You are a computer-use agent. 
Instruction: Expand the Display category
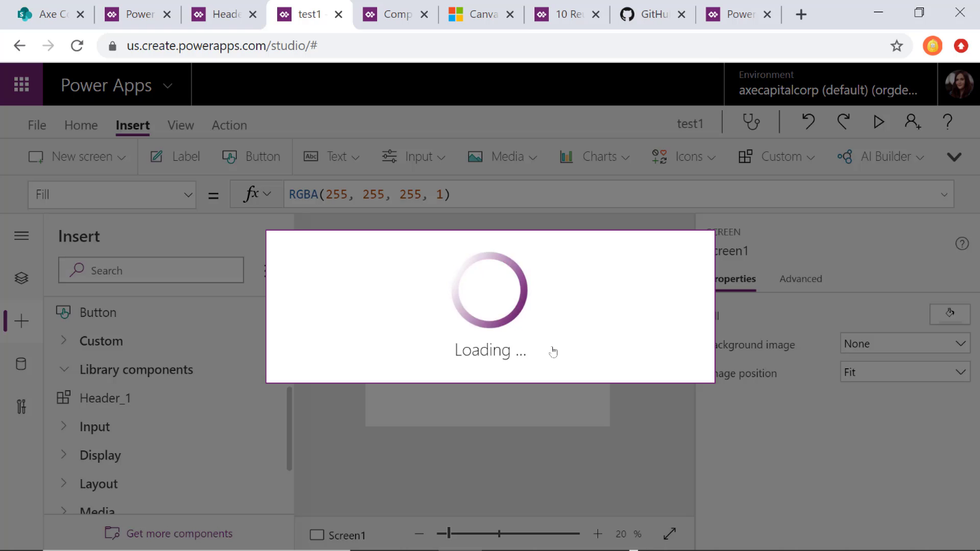tap(100, 455)
